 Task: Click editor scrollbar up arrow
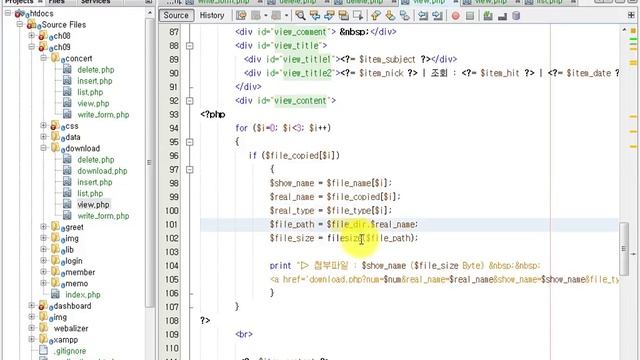coord(624,30)
